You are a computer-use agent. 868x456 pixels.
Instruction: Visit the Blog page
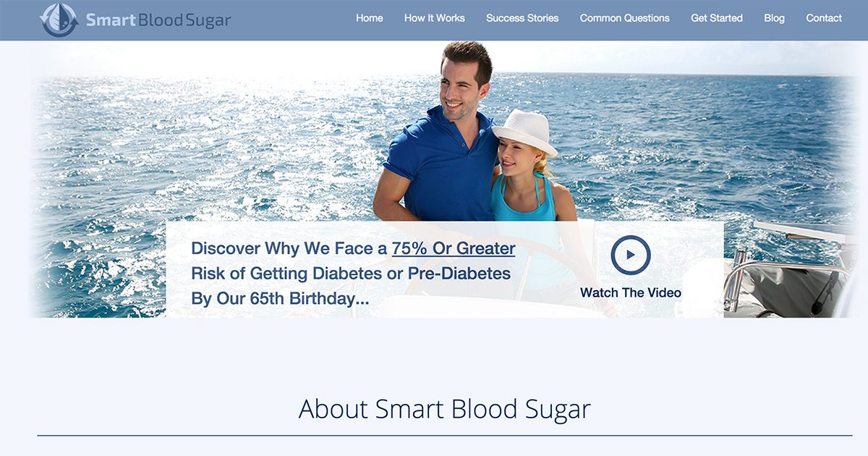coord(774,18)
